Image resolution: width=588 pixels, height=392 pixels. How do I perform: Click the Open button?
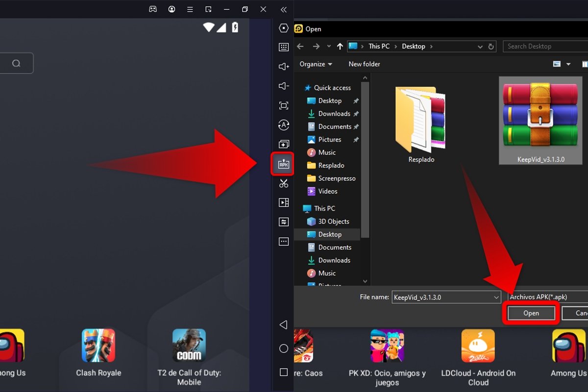point(531,313)
